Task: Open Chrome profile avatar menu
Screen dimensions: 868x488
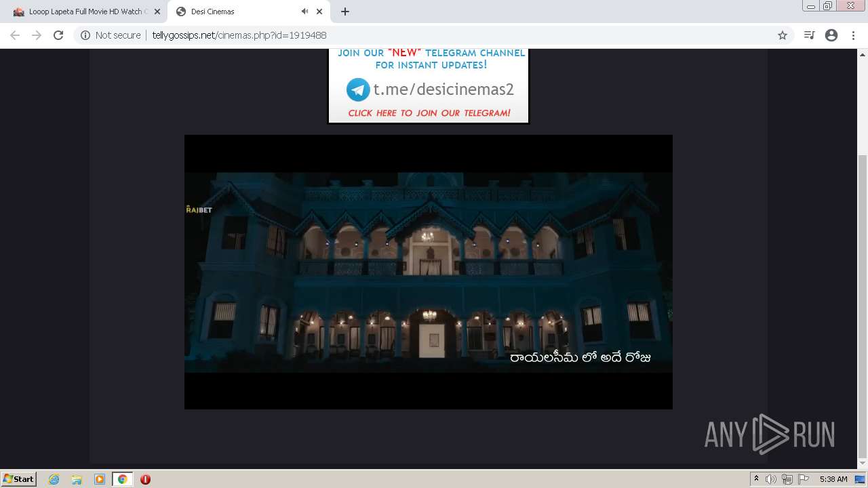Action: click(x=831, y=35)
